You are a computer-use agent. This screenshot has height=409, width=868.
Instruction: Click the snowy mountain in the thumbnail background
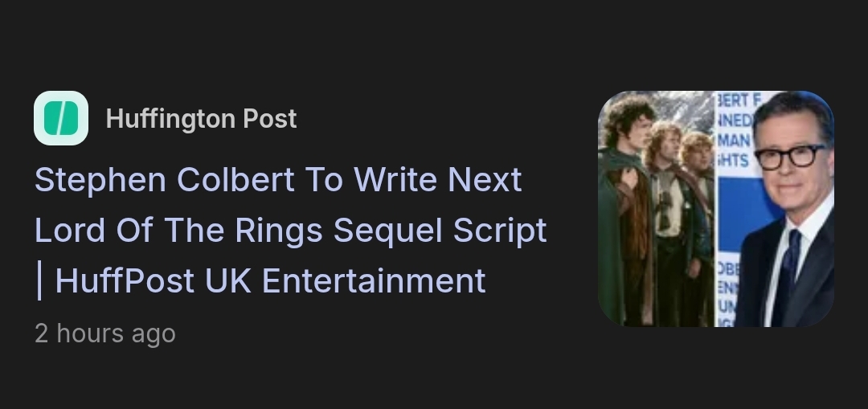(x=686, y=108)
